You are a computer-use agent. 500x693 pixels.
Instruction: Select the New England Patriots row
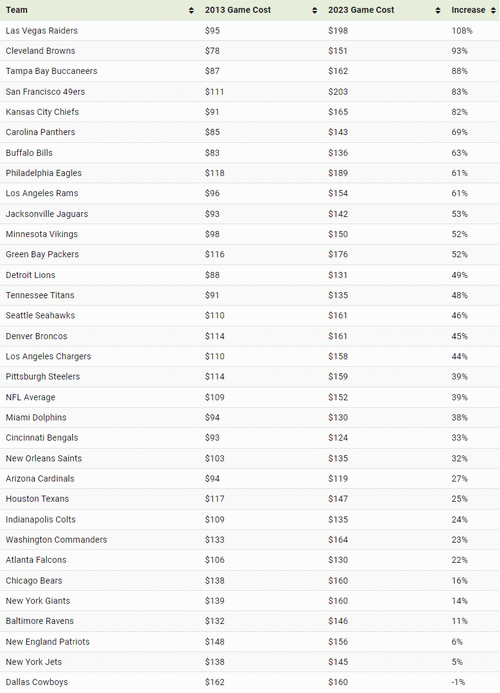[x=250, y=641]
